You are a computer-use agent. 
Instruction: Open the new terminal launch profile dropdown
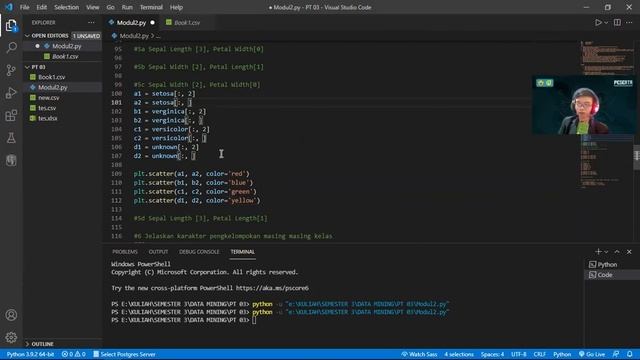[606, 252]
